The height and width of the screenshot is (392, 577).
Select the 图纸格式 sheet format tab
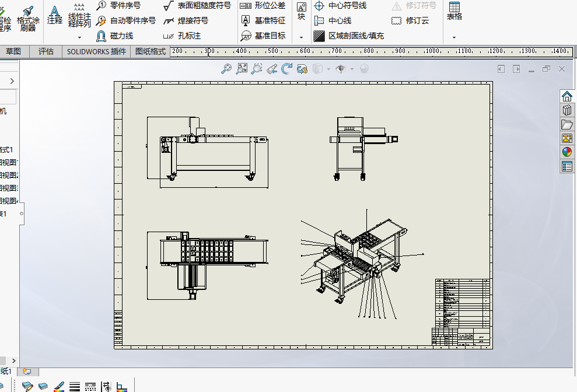(x=151, y=51)
